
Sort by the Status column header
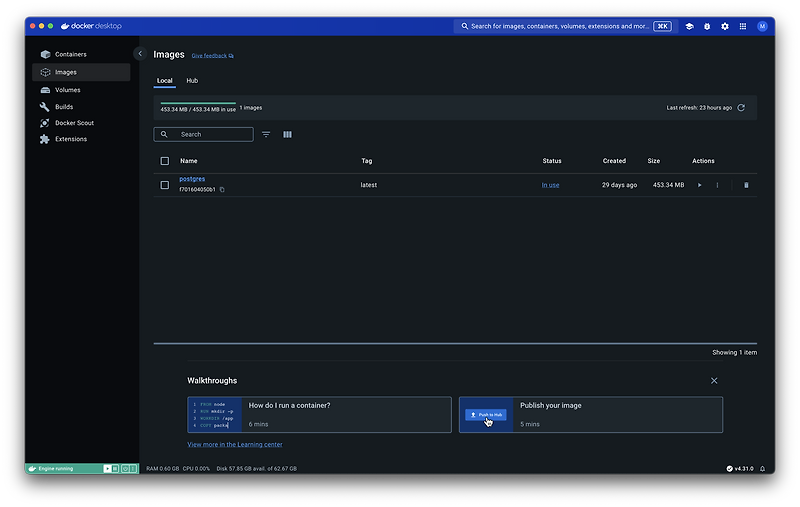point(552,161)
